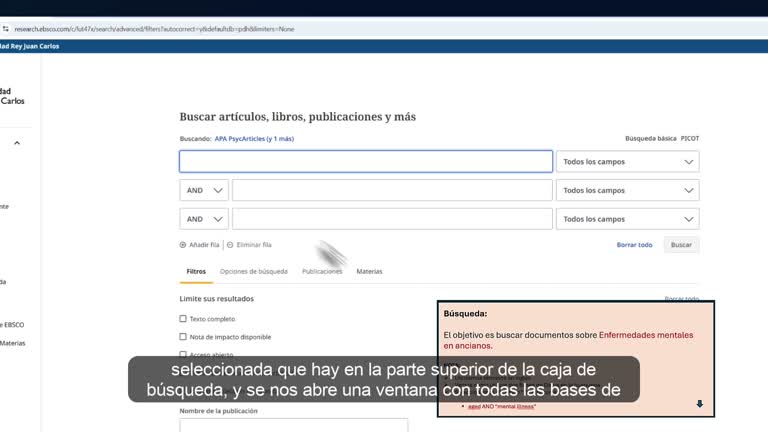The width and height of the screenshot is (768, 432).
Task: Switch to Búsqueda básica mode
Action: click(650, 139)
